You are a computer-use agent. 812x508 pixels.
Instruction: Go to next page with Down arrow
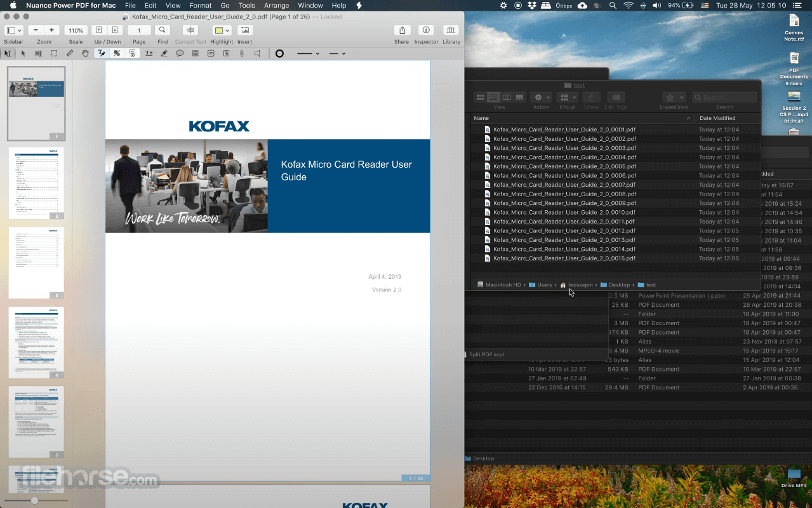point(115,30)
